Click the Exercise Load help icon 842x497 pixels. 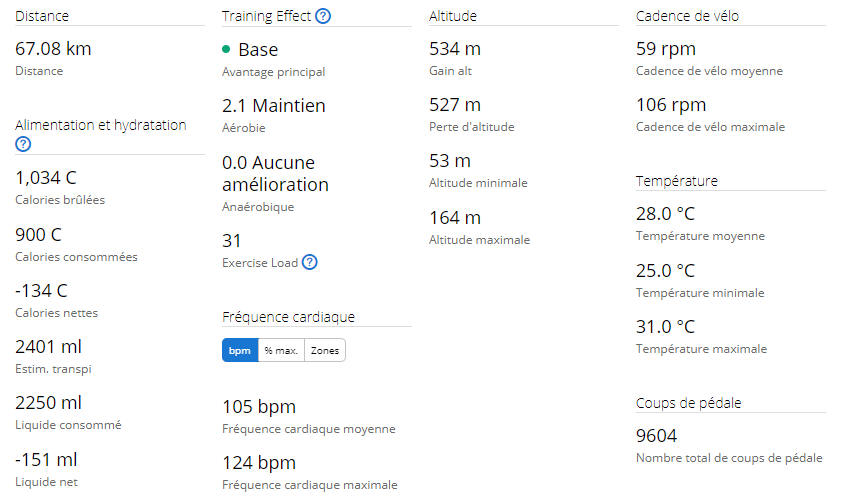pos(310,262)
